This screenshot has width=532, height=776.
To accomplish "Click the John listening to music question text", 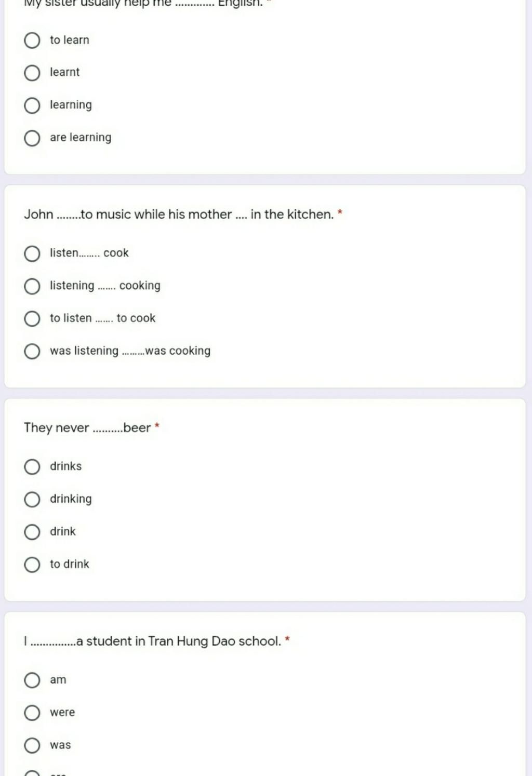I will (179, 215).
